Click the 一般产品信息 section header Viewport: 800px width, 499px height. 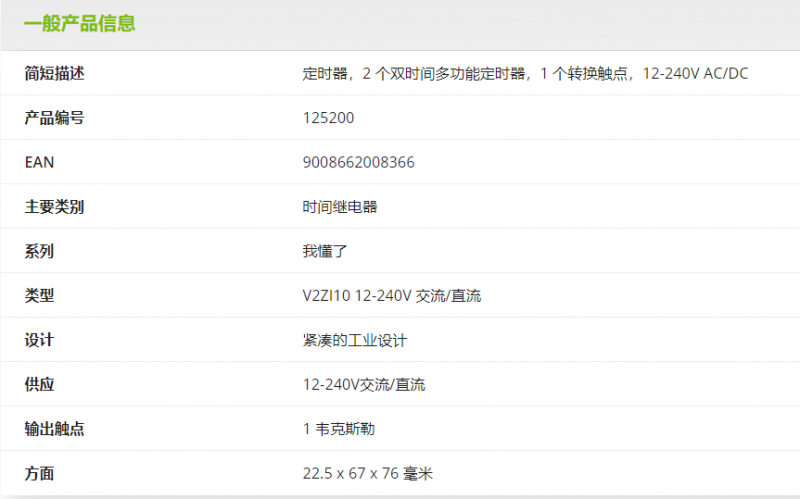80,23
